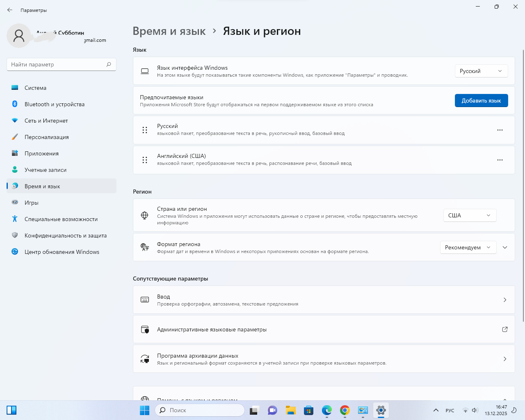Open the Ввод settings row
This screenshot has height=420, width=525.
pos(324,300)
